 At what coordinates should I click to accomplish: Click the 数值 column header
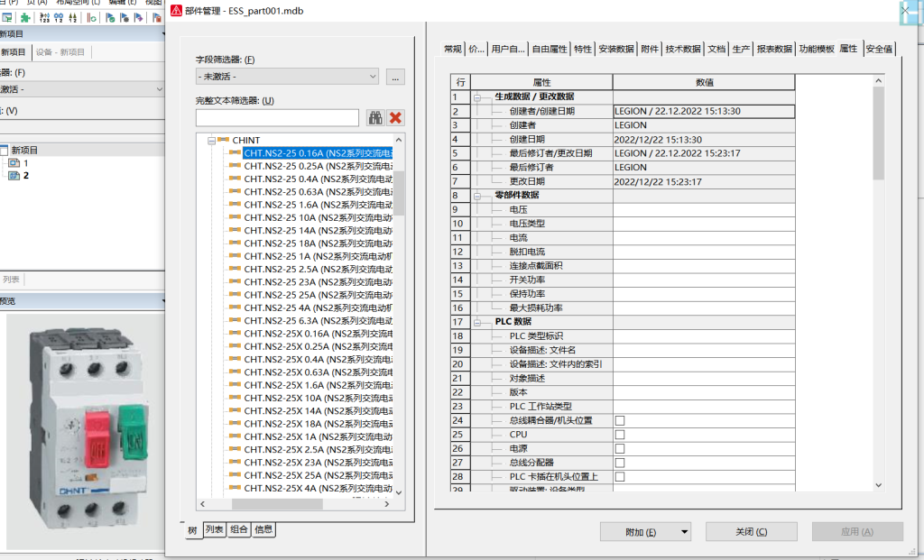point(704,82)
